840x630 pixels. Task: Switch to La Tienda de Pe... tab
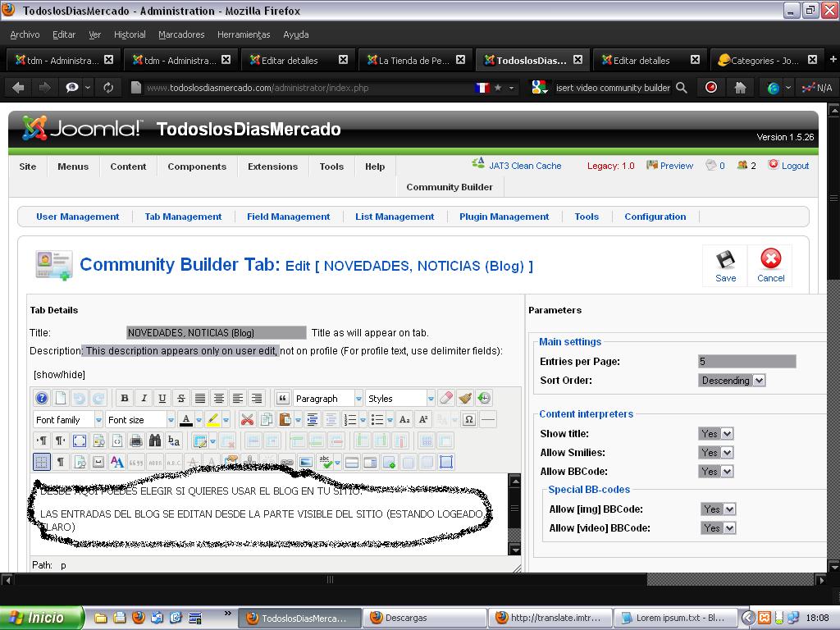[415, 60]
